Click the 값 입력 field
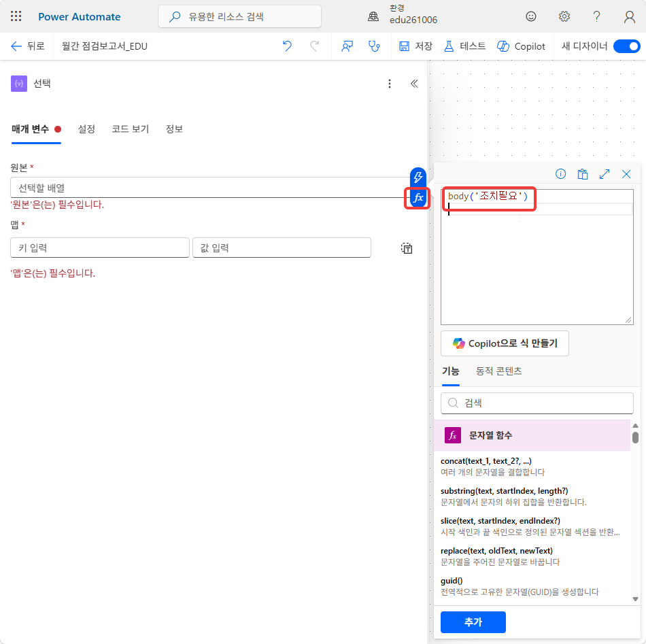 [282, 248]
